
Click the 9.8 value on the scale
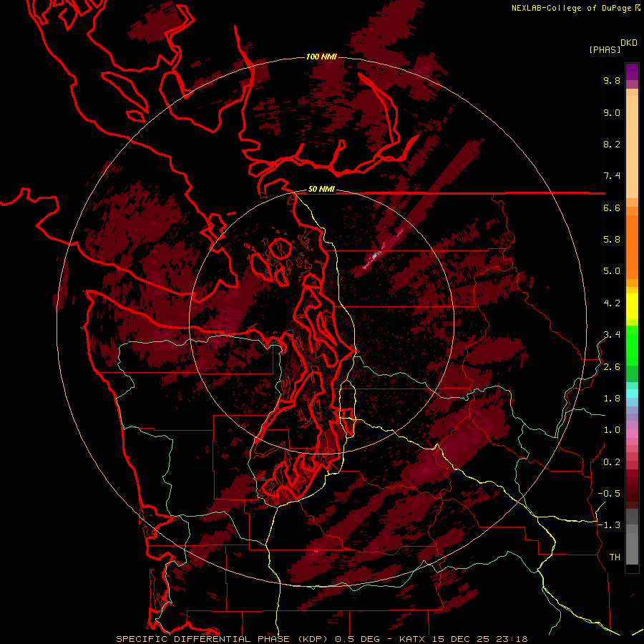coord(612,80)
